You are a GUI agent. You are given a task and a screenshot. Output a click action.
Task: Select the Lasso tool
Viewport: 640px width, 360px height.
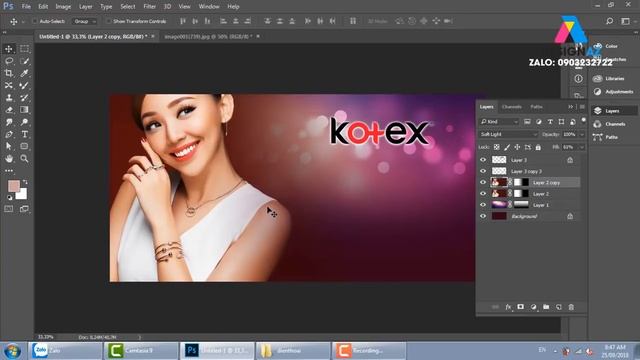coord(9,61)
